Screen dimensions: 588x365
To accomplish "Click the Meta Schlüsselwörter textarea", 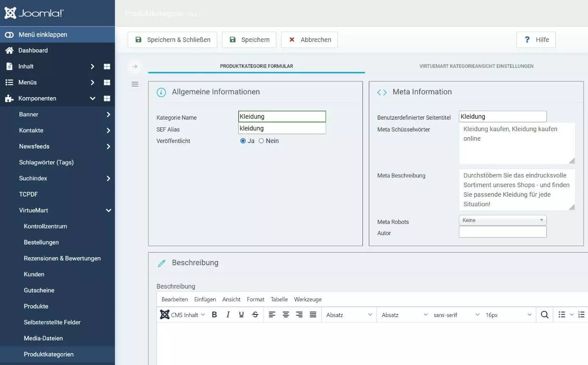I will [517, 143].
